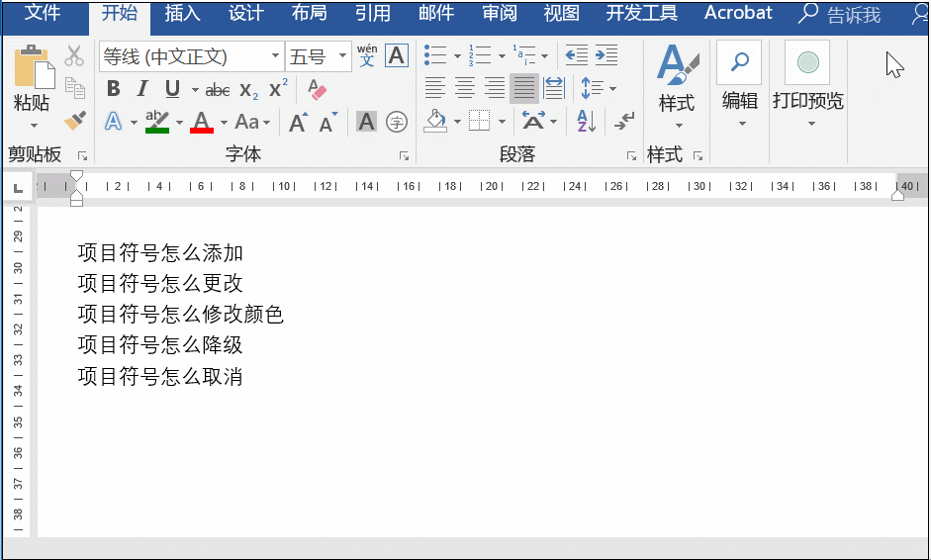Decrease paragraph indent

(576, 55)
